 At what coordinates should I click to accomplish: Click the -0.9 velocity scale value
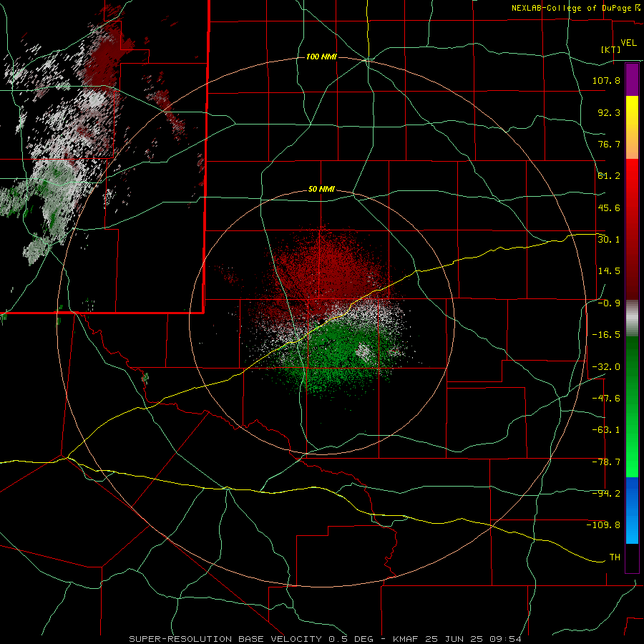[x=609, y=303]
